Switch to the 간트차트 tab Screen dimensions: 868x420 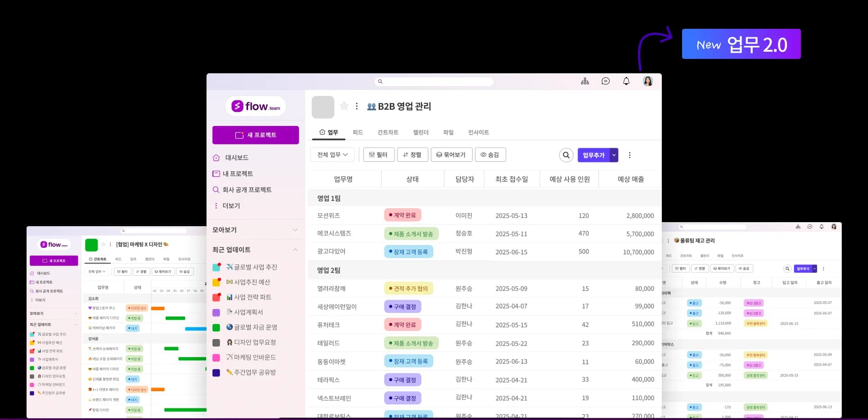(388, 132)
